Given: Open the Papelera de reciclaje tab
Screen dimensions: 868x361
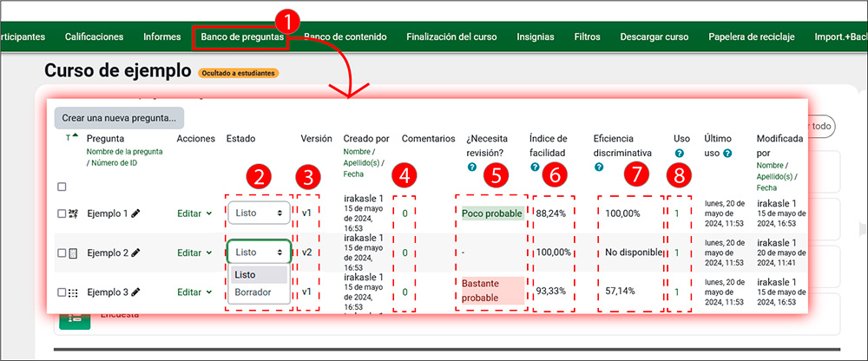Looking at the screenshot, I should click(x=751, y=37).
